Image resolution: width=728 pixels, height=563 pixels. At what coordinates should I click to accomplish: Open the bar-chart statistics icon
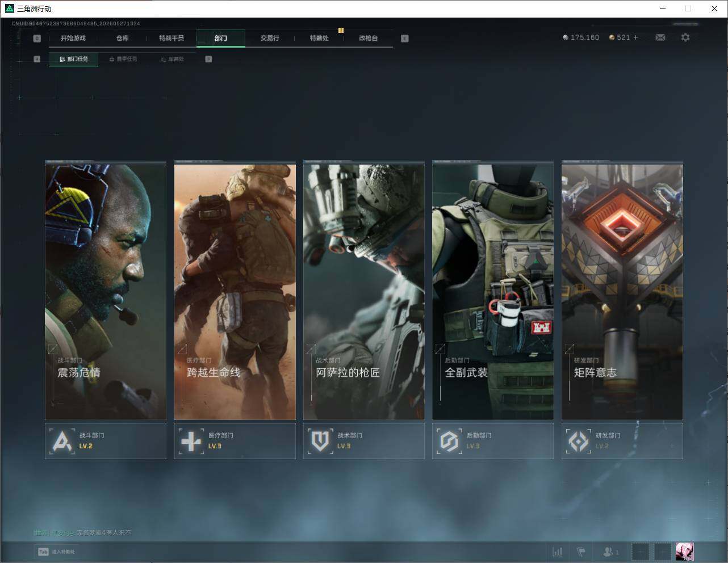[558, 552]
